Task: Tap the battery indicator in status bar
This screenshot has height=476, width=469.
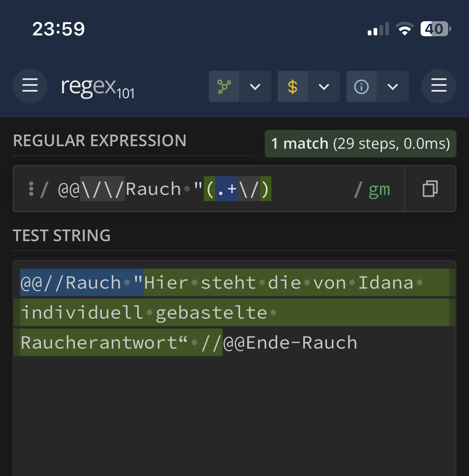Action: (x=435, y=29)
